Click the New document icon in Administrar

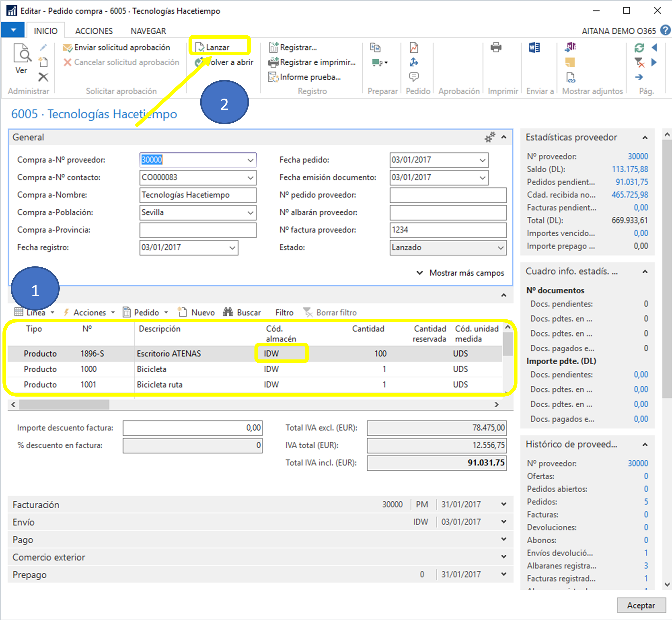point(43,62)
